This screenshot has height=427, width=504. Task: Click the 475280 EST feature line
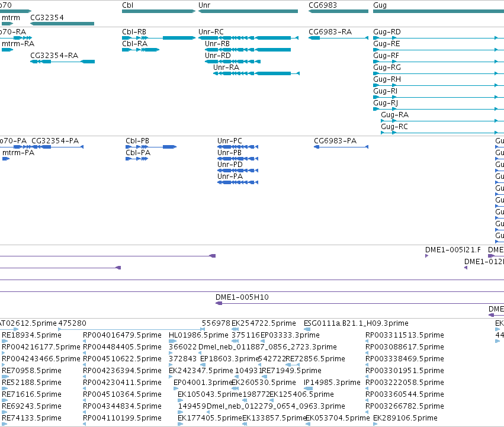coord(131,329)
